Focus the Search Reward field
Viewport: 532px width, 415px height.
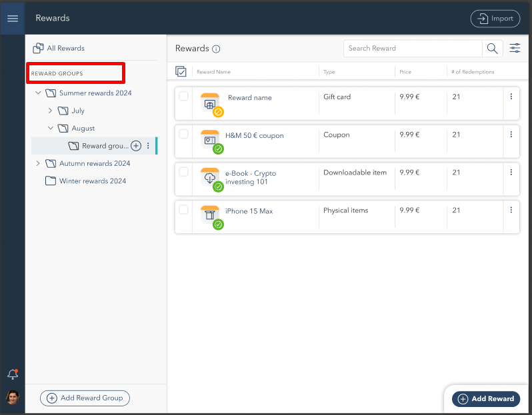tap(413, 49)
